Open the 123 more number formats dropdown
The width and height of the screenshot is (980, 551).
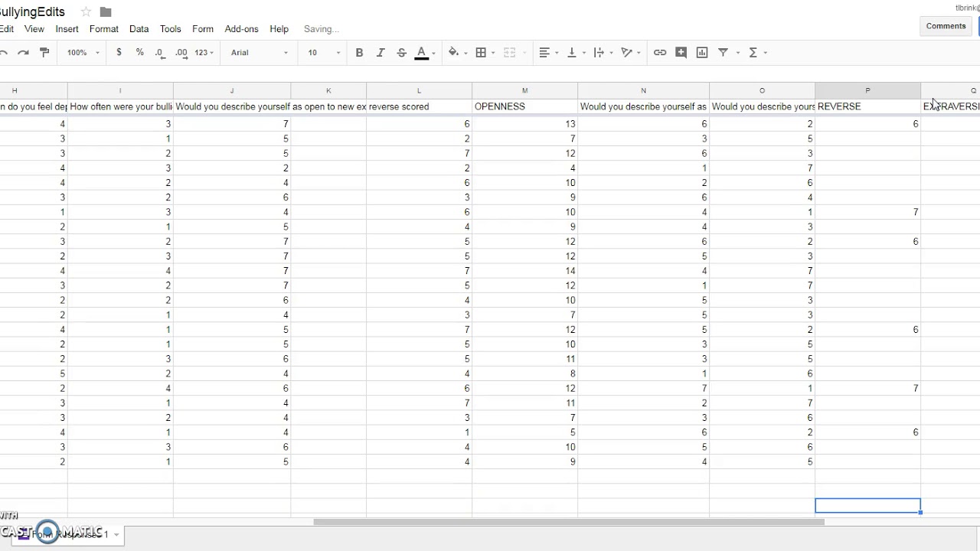(x=204, y=53)
